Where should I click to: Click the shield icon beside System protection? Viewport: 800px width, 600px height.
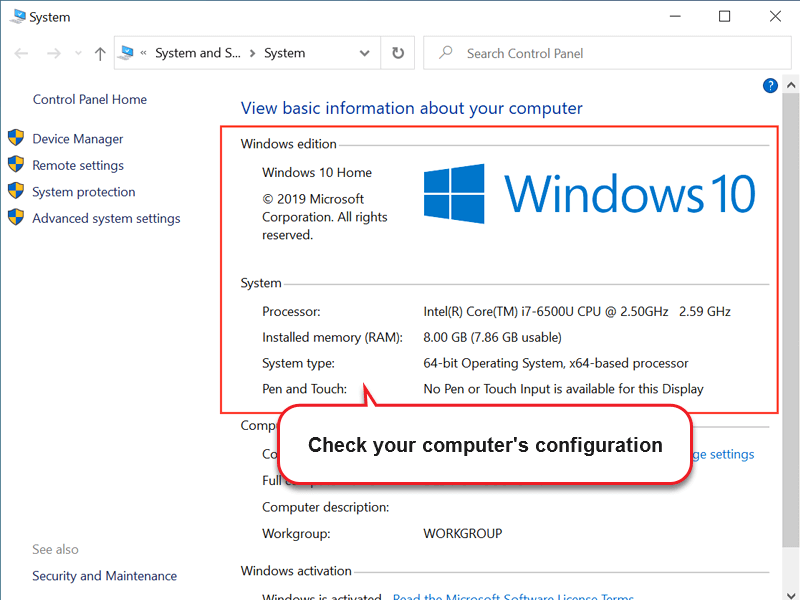[16, 191]
